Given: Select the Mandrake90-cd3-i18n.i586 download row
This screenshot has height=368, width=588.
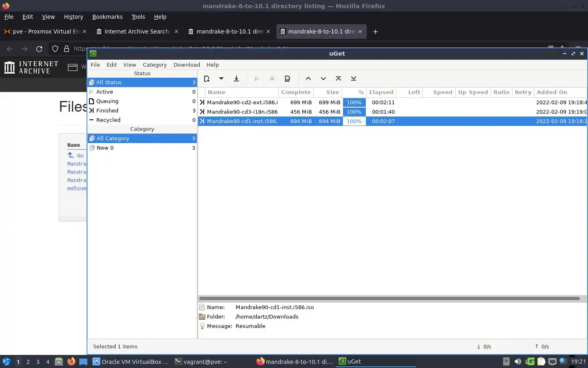Looking at the screenshot, I should 392,112.
